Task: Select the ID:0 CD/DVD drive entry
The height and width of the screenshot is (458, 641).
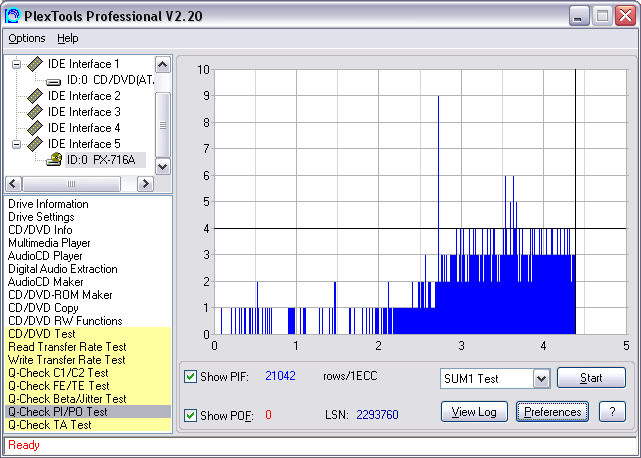Action: coord(110,80)
